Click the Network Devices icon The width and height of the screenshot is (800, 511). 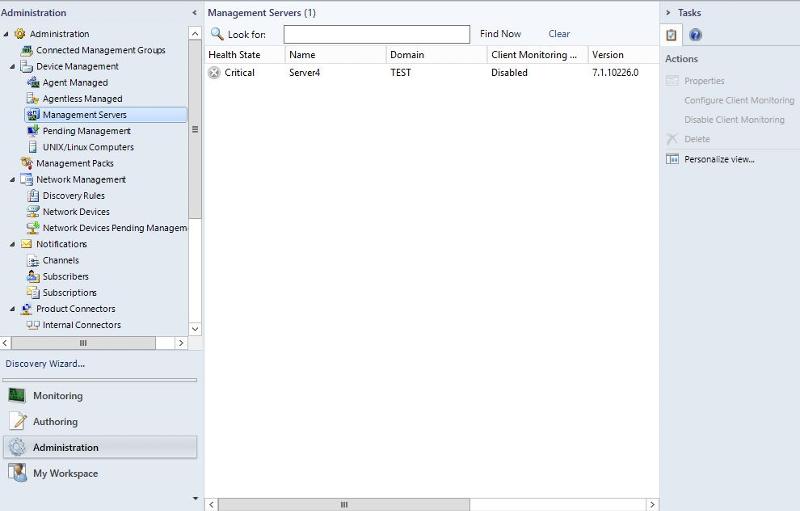click(33, 212)
